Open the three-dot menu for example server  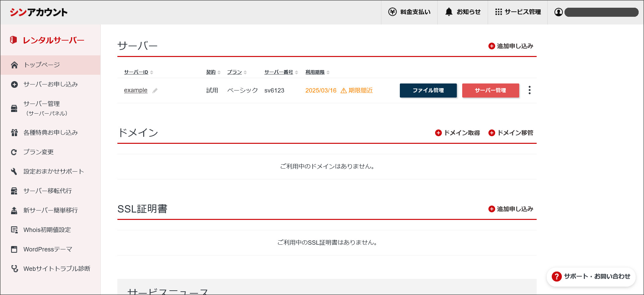(529, 90)
